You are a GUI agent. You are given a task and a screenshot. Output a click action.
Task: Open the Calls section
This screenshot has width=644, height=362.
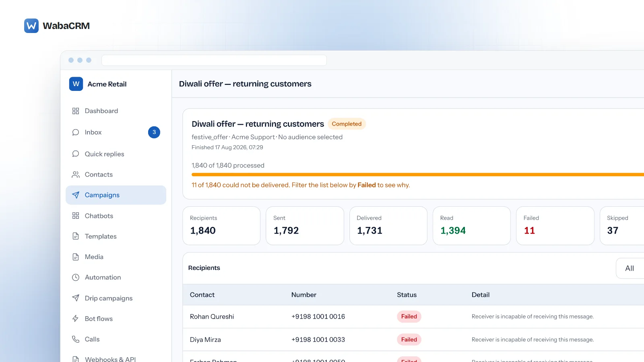(116, 339)
